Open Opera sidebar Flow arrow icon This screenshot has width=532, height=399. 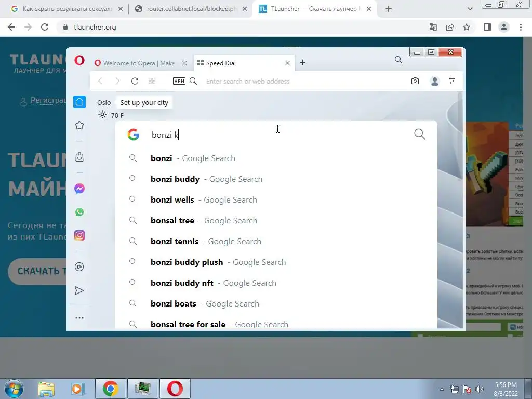(x=79, y=290)
